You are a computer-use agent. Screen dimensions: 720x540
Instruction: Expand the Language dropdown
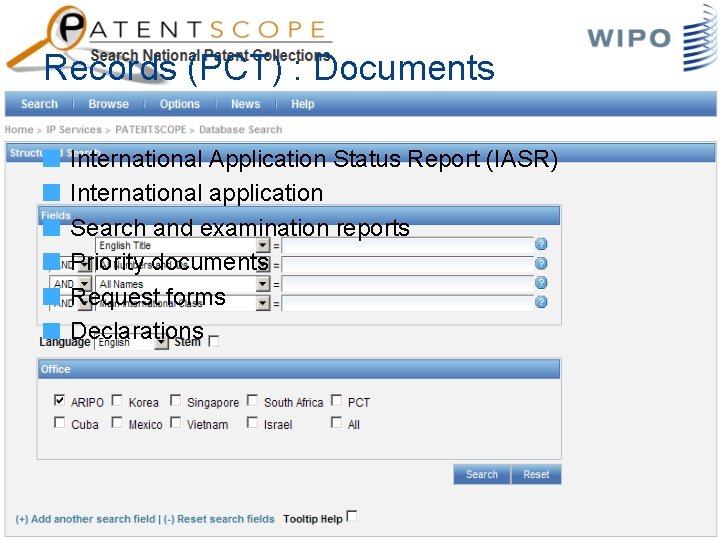[161, 343]
